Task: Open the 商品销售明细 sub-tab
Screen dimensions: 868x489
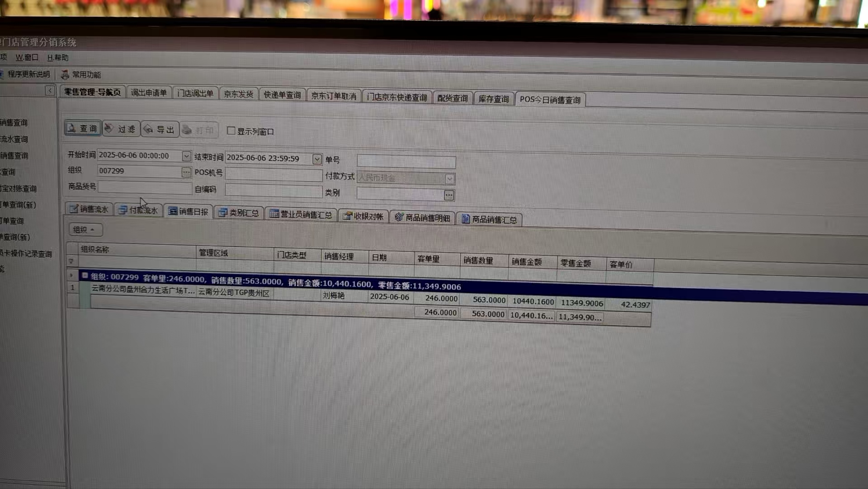Action: 422,218
